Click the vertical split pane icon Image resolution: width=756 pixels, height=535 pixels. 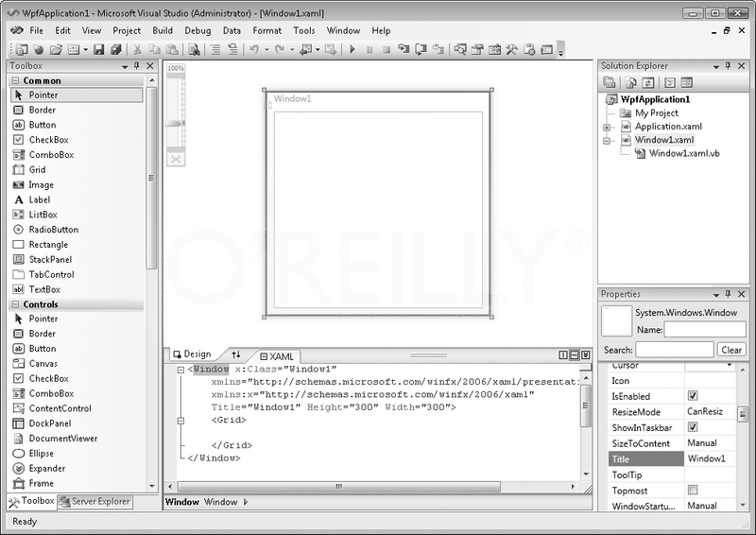pos(562,355)
